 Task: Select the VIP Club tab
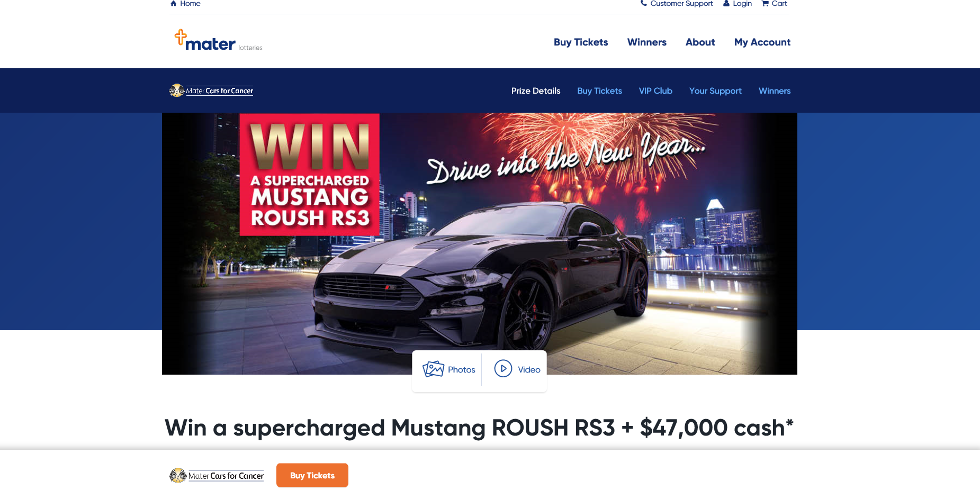[655, 91]
